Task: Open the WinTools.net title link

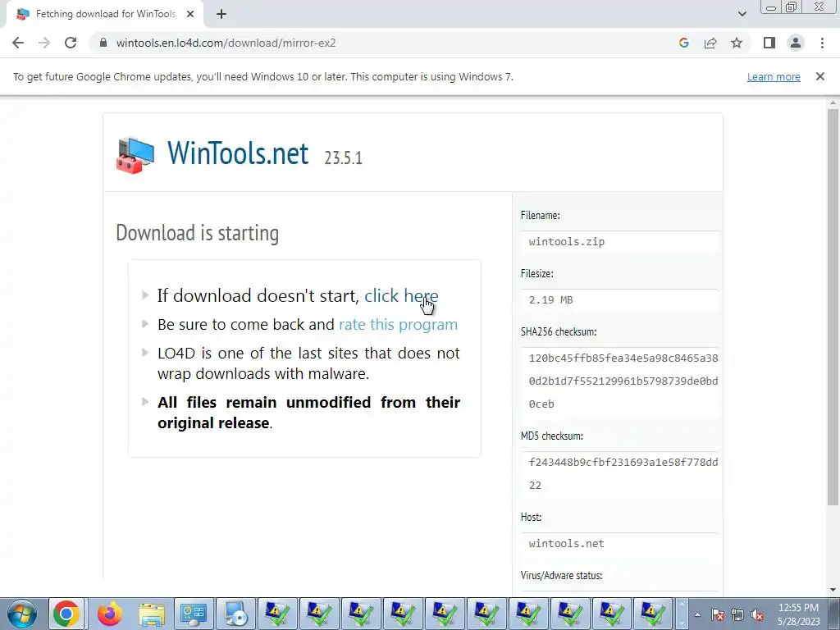Action: (x=238, y=153)
